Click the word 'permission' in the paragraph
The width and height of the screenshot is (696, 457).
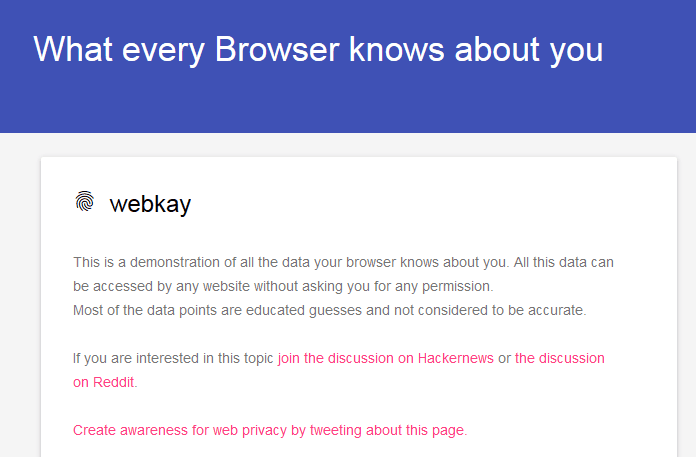tap(456, 286)
